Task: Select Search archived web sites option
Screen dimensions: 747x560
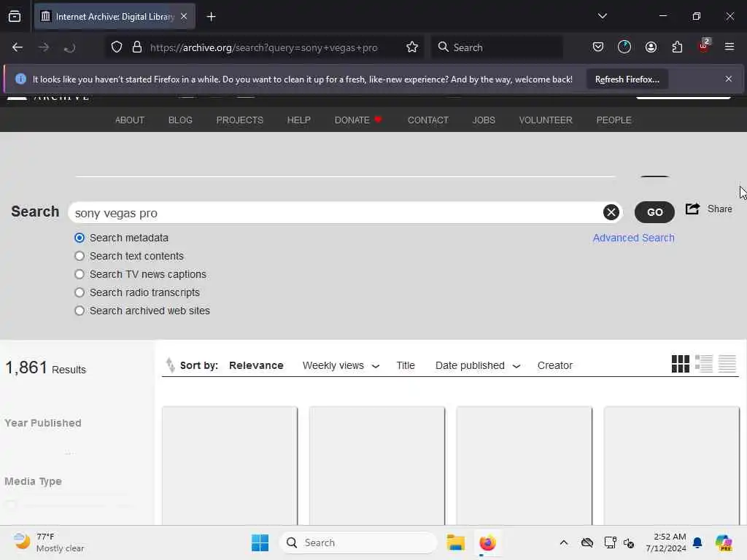Action: click(x=80, y=311)
